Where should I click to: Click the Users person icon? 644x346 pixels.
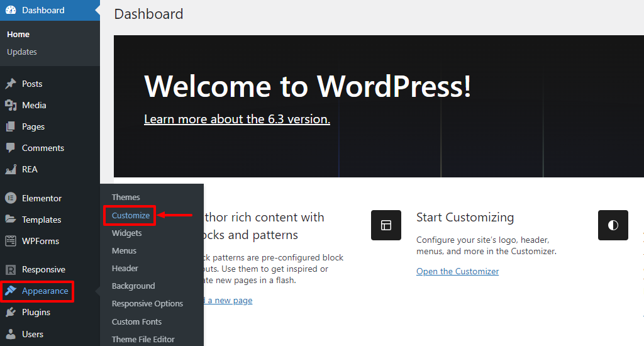11,334
